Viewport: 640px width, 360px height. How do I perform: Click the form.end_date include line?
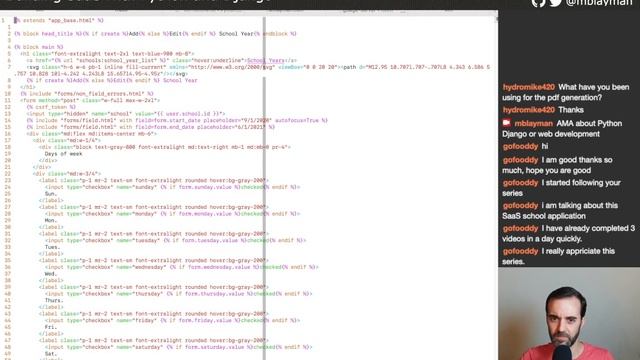(x=151, y=127)
